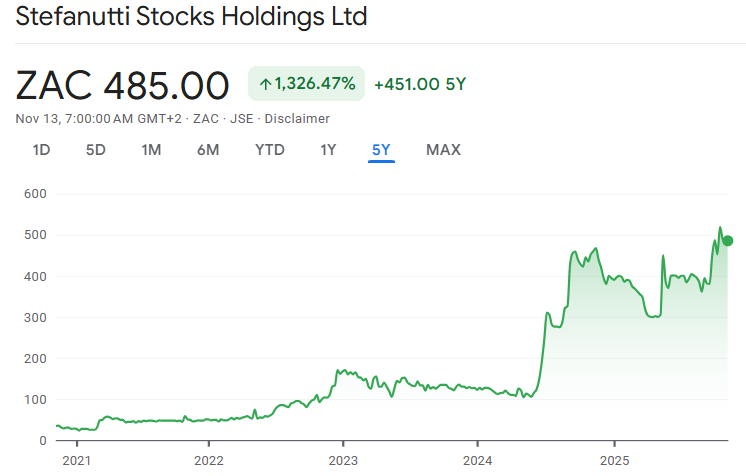Screen dimensions: 746x476
Task: Click the +451.00 5Y change text
Action: 420,84
